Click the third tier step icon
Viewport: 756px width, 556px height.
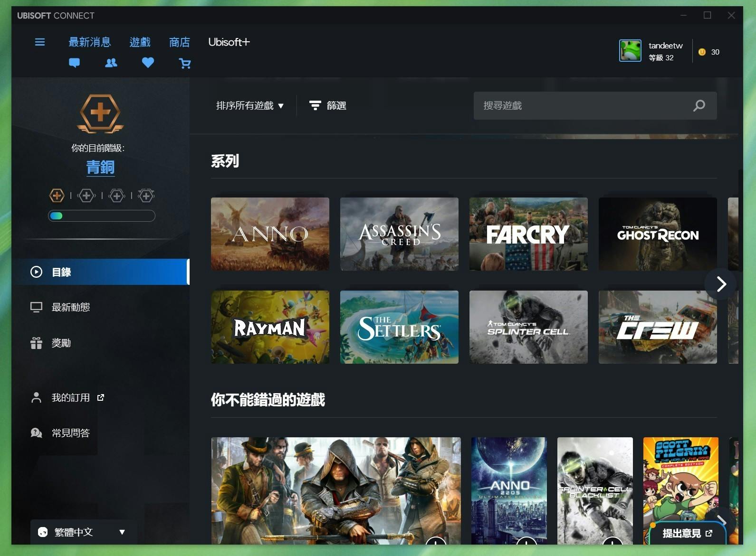[x=116, y=195]
